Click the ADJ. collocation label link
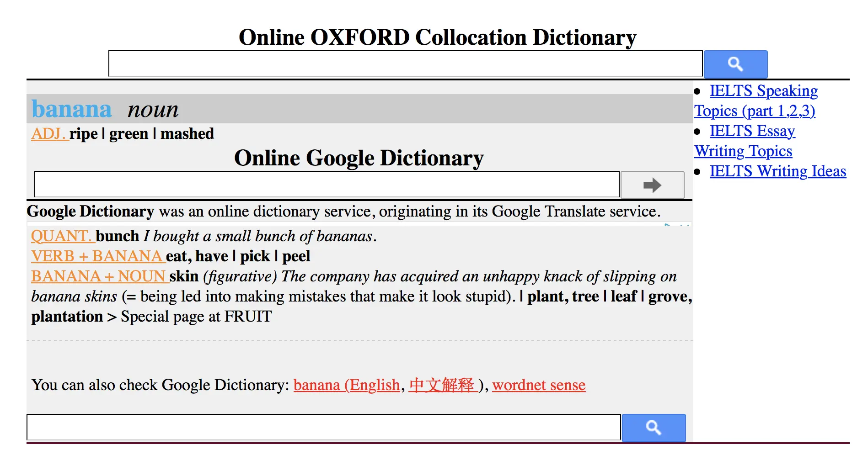 [50, 133]
